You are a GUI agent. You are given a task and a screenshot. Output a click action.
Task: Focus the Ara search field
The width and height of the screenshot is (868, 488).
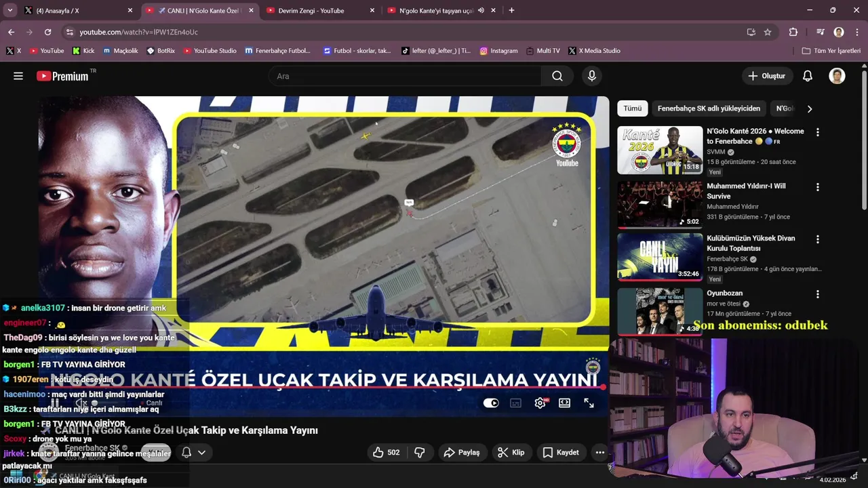(x=405, y=76)
